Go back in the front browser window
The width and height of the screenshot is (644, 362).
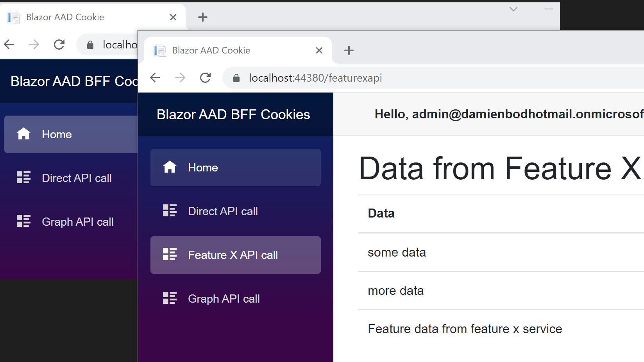pos(155,78)
